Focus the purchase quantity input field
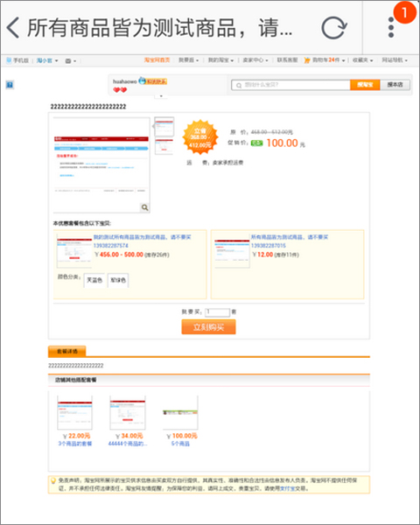Screen dimensions: 420x525 pos(217,312)
